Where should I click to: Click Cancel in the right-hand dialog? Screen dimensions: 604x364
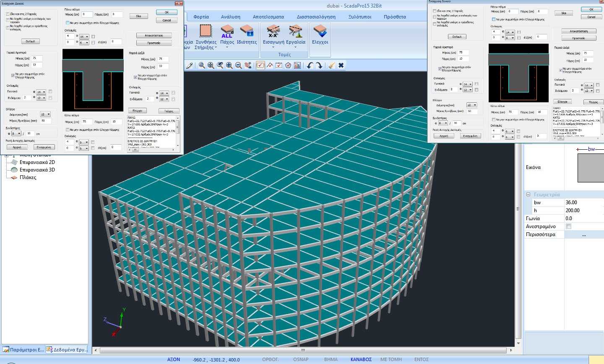(591, 17)
